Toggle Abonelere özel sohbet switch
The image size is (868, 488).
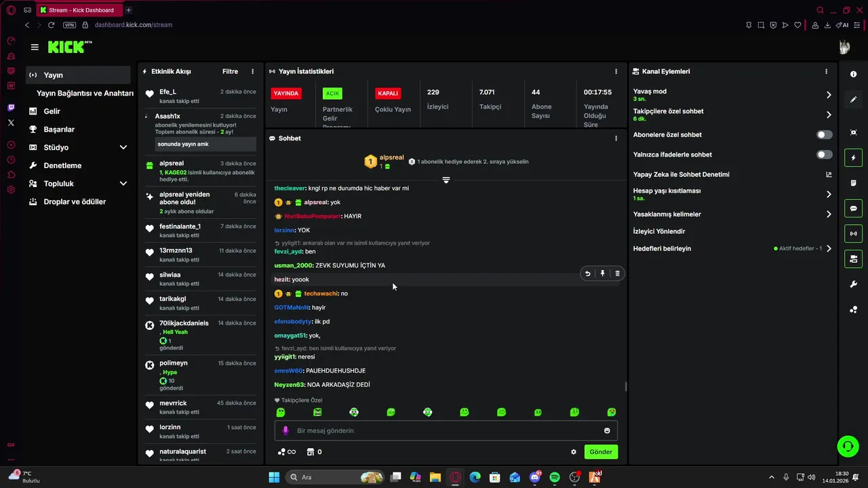click(x=825, y=135)
